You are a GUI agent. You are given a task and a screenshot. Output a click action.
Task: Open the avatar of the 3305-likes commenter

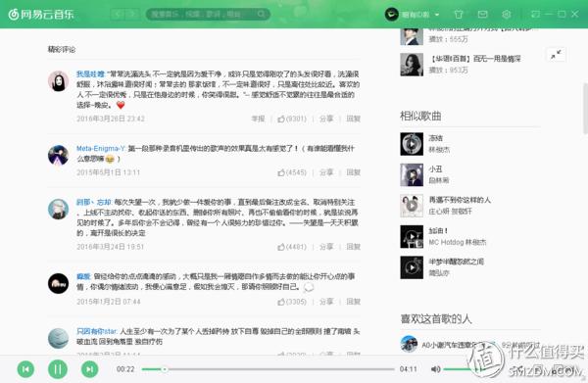58,283
